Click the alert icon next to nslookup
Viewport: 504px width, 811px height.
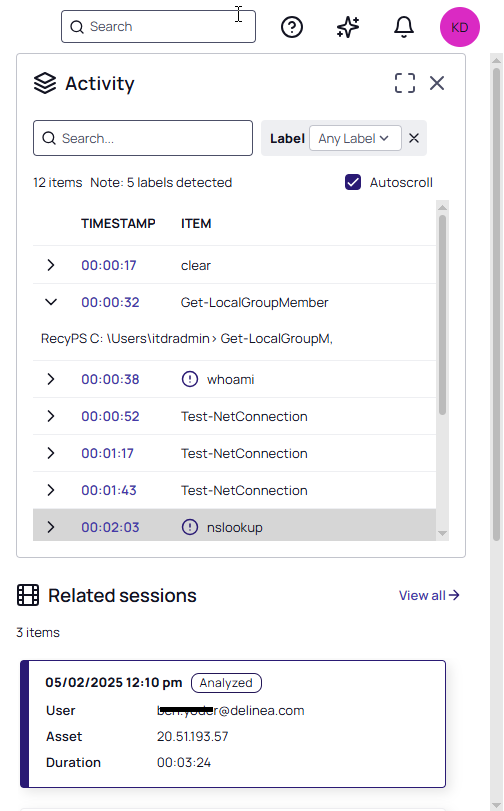click(190, 527)
